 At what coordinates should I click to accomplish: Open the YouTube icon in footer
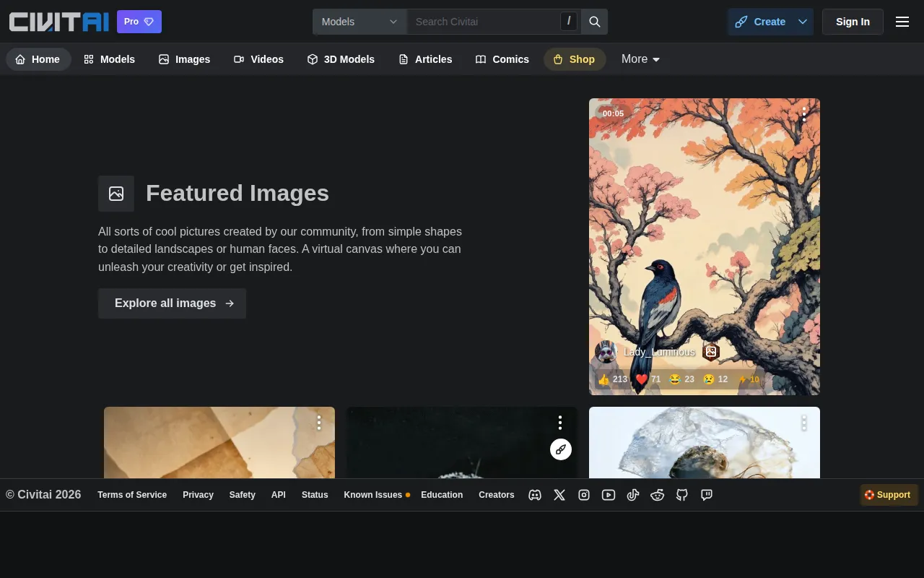pyautogui.click(x=609, y=495)
